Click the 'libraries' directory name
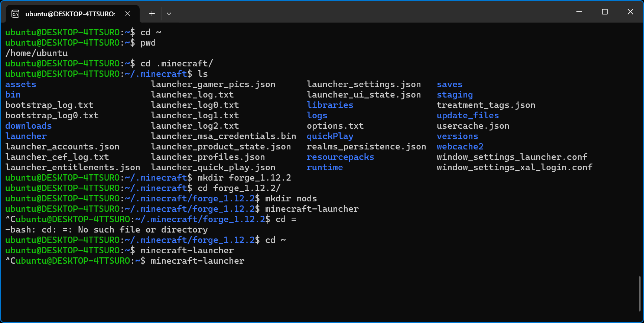The image size is (644, 323). (330, 105)
